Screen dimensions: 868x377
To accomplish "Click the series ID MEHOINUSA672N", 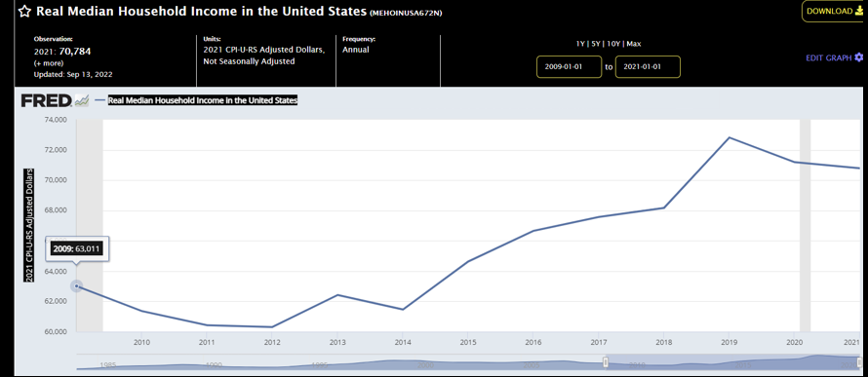I will tap(406, 14).
